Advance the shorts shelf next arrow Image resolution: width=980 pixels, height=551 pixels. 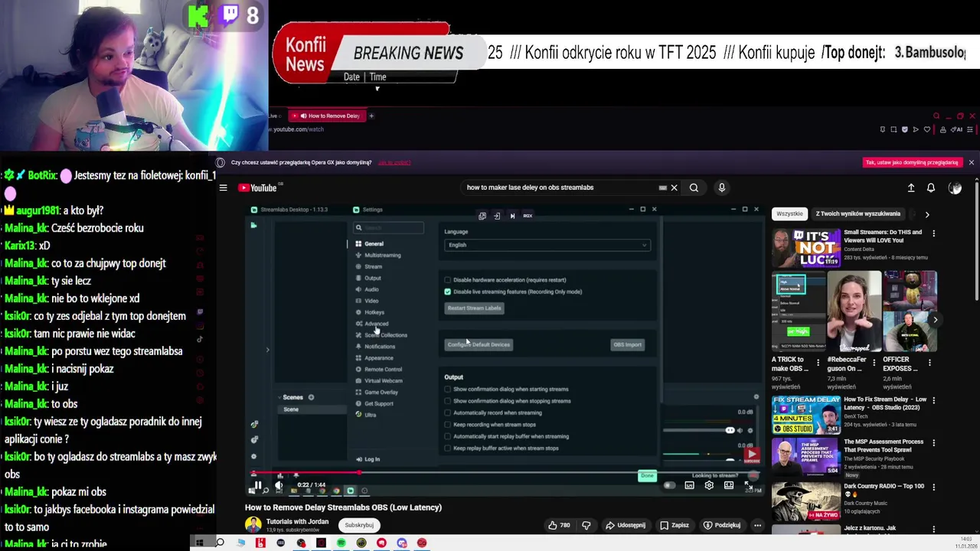tap(935, 320)
